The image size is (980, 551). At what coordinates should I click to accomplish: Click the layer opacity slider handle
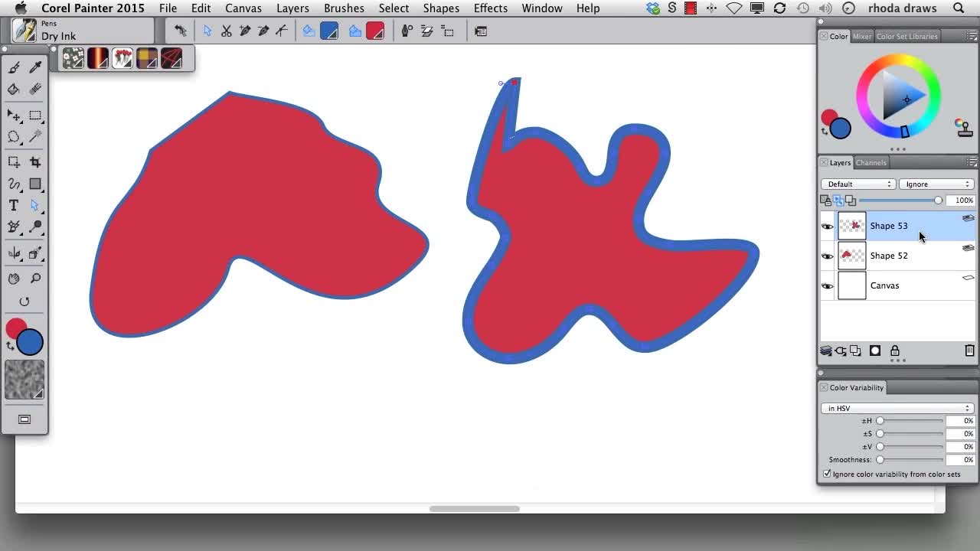click(x=938, y=201)
